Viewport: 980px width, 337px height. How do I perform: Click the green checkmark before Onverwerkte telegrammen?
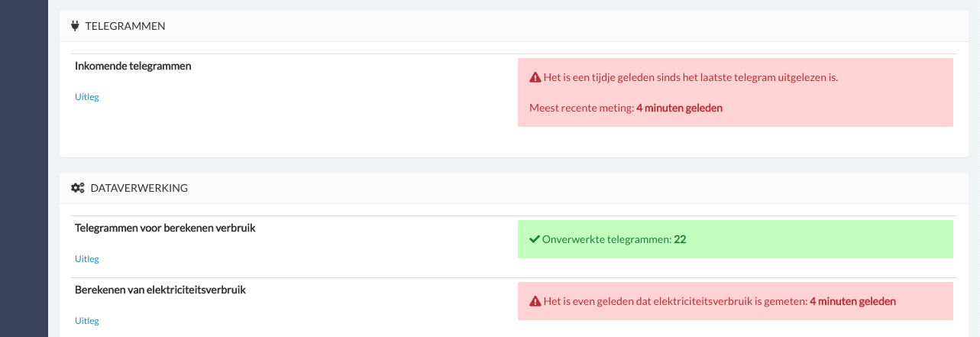point(535,239)
